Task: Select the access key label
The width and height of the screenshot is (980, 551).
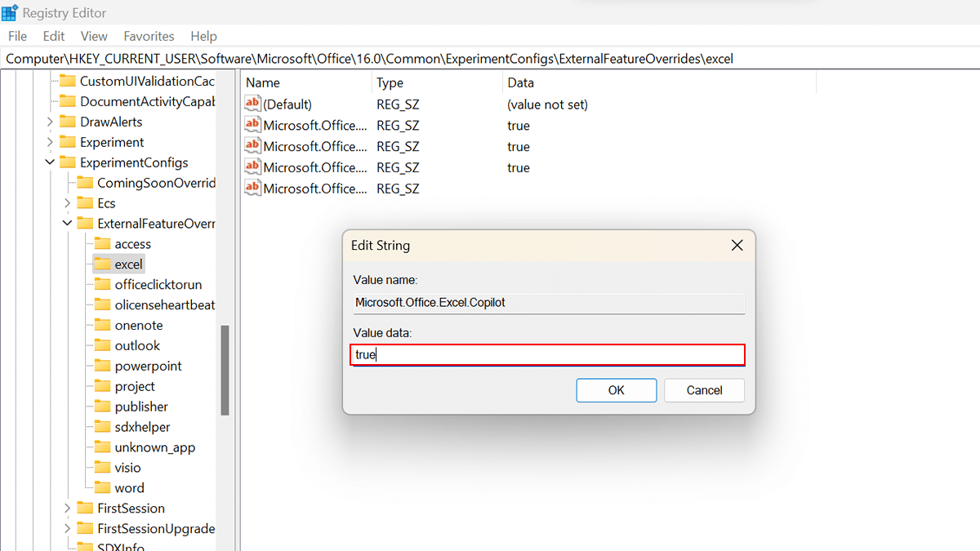Action: pos(133,244)
